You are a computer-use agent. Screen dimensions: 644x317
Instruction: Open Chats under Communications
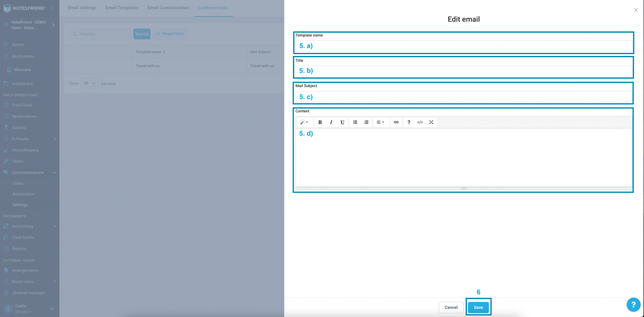[18, 183]
